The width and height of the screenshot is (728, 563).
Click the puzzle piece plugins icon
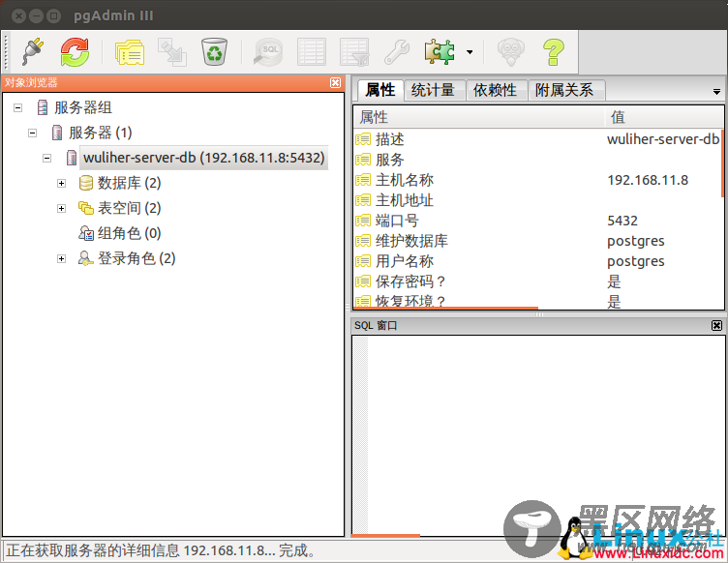(x=440, y=52)
